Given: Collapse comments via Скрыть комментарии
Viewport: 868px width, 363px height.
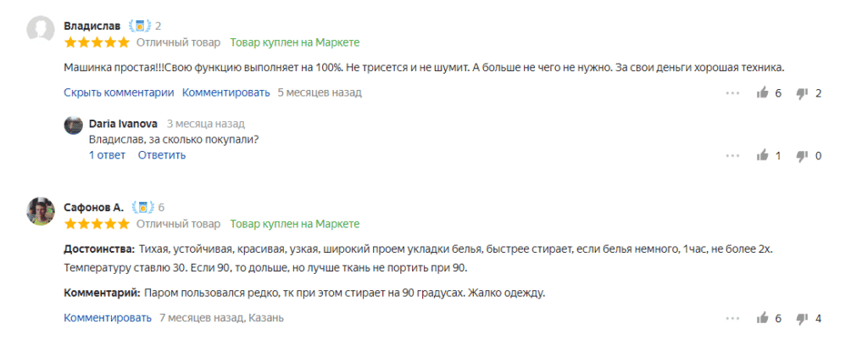Looking at the screenshot, I should (119, 92).
